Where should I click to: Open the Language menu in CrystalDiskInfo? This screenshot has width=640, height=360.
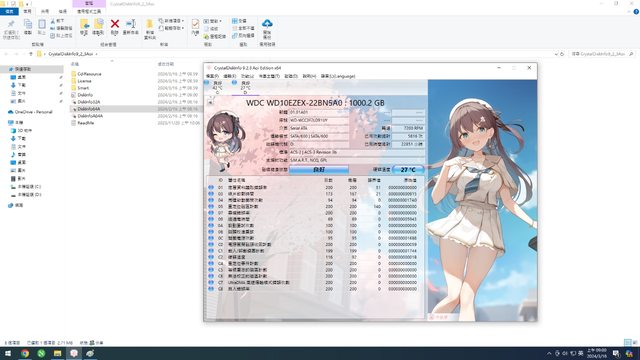point(338,76)
